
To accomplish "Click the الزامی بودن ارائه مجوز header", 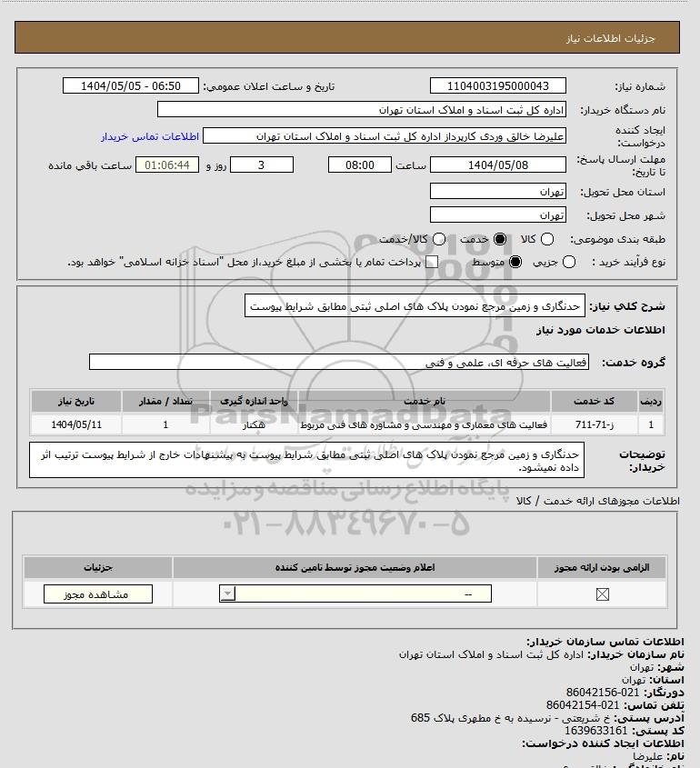I will click(x=602, y=567).
